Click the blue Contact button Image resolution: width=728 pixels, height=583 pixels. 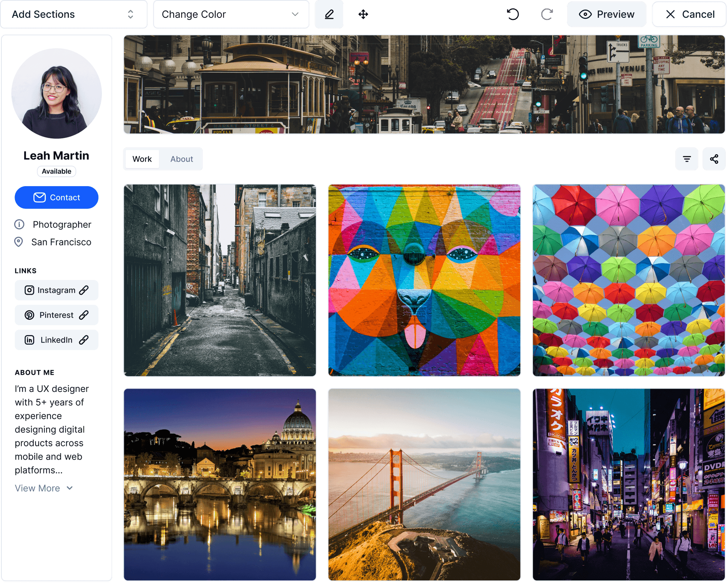(57, 197)
